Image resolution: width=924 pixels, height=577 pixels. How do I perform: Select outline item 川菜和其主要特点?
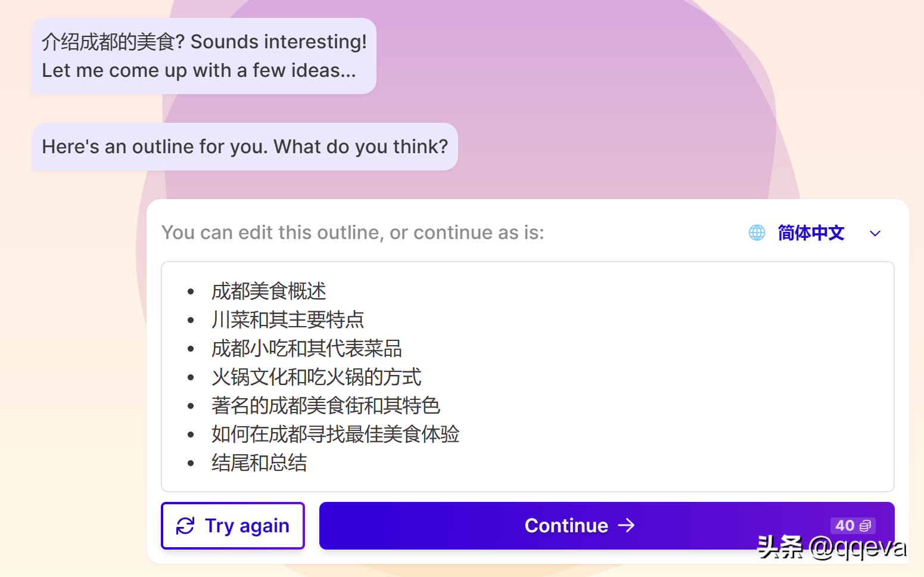288,319
